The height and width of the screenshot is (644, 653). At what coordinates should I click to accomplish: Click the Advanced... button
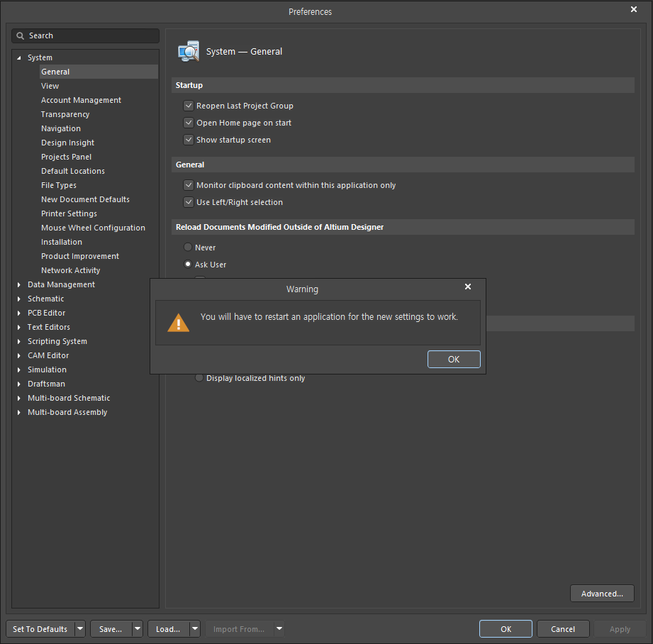point(602,594)
